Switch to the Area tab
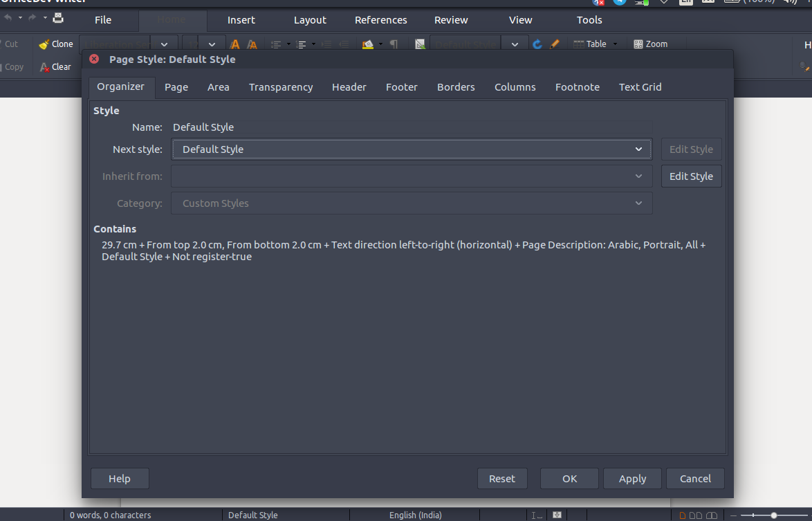Viewport: 812px width, 521px height. 219,87
